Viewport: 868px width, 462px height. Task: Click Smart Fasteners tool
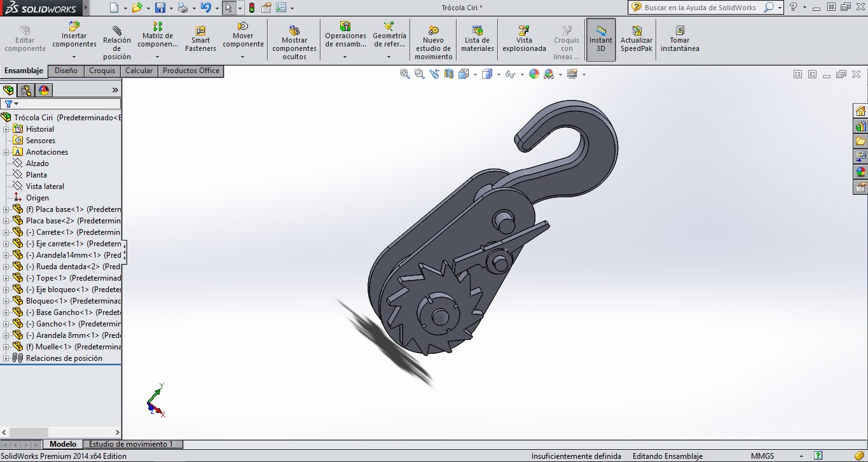tap(200, 39)
